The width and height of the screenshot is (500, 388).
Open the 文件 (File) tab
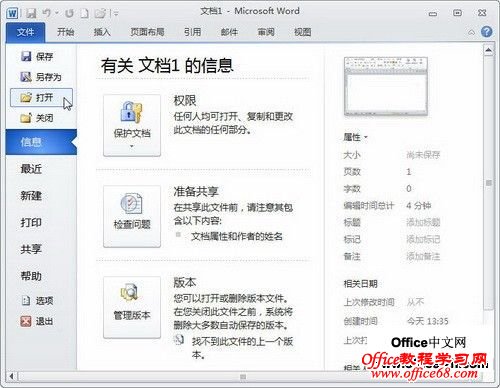(x=25, y=32)
